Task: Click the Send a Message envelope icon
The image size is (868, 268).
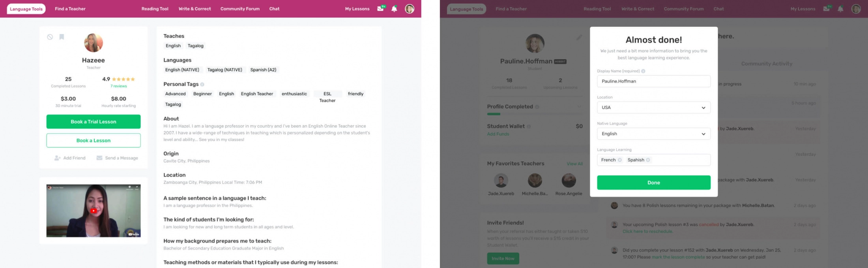Action: point(99,158)
